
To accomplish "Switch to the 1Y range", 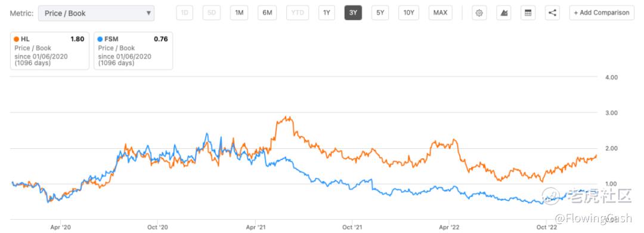I will [327, 13].
